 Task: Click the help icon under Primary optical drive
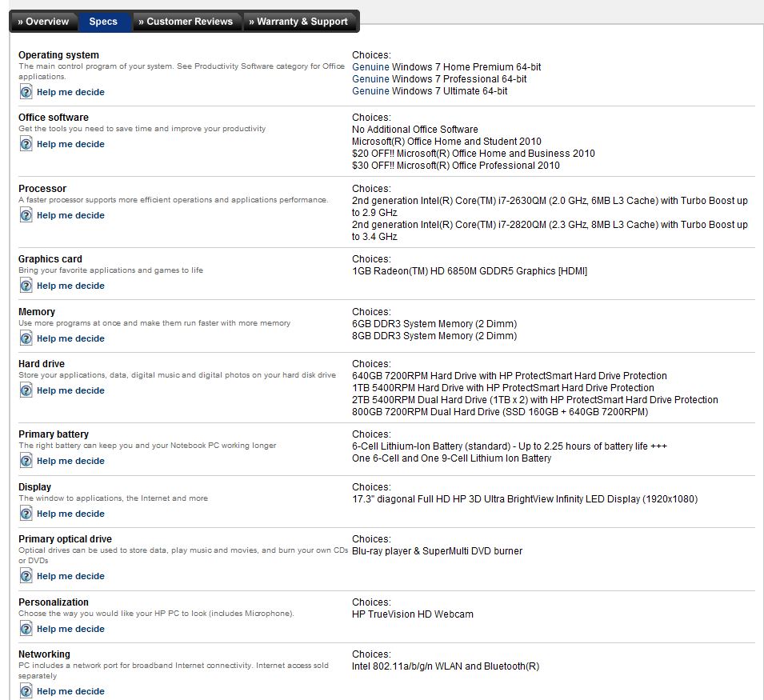[x=26, y=576]
